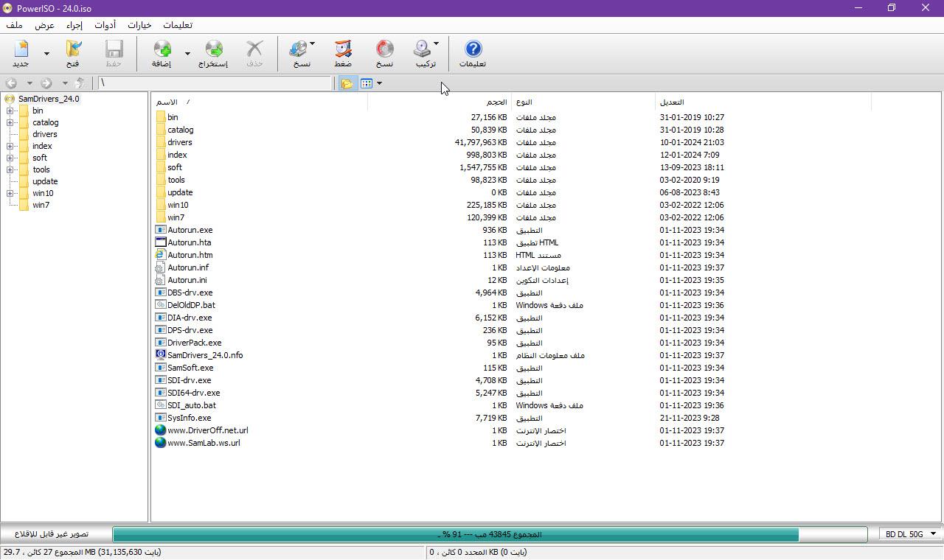Expand the catalog folder in tree
This screenshot has height=560, width=944.
point(10,122)
